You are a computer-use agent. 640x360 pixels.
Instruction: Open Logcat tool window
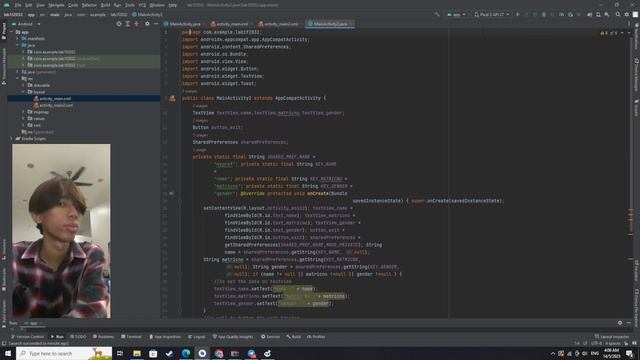point(197,337)
